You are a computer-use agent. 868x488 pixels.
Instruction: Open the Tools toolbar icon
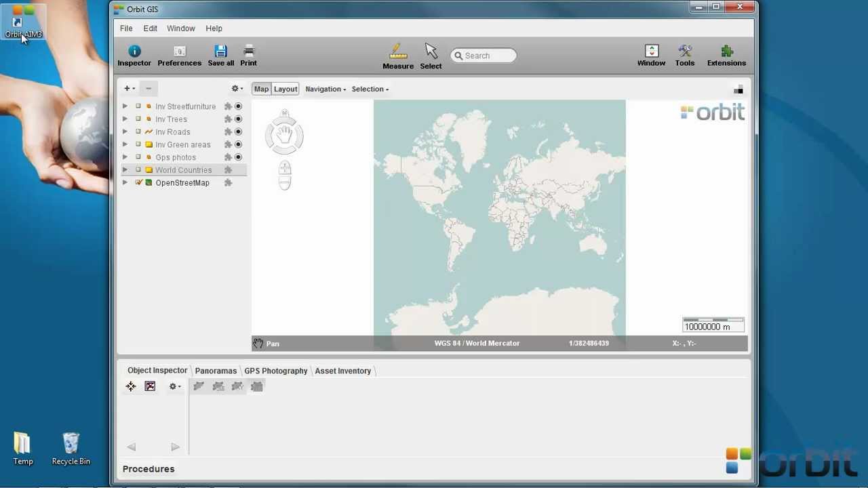(684, 56)
